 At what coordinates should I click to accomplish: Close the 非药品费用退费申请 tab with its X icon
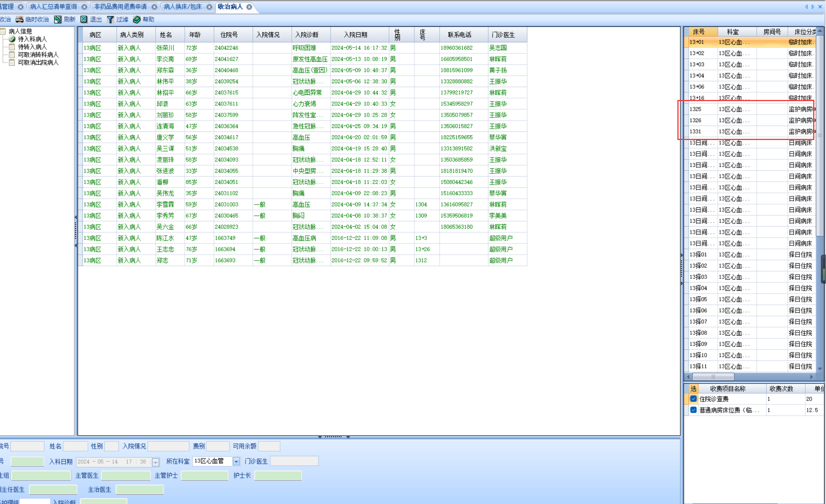tap(154, 7)
